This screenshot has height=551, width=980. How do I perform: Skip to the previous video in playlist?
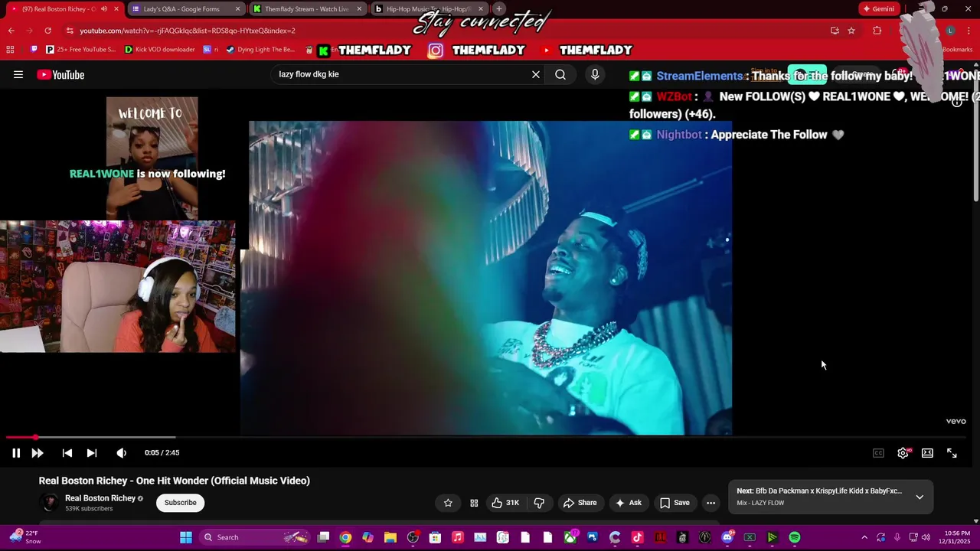(x=67, y=453)
